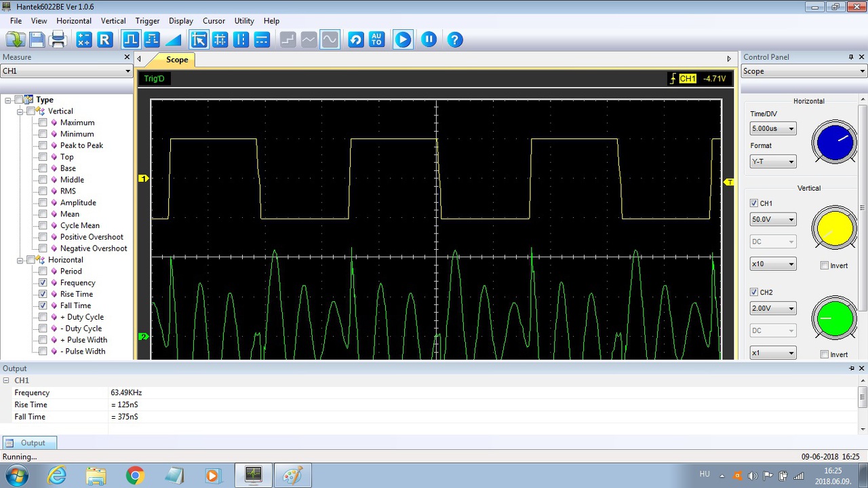
Task: Open the CH1 50.0V voltage dropdown
Action: [x=772, y=219]
